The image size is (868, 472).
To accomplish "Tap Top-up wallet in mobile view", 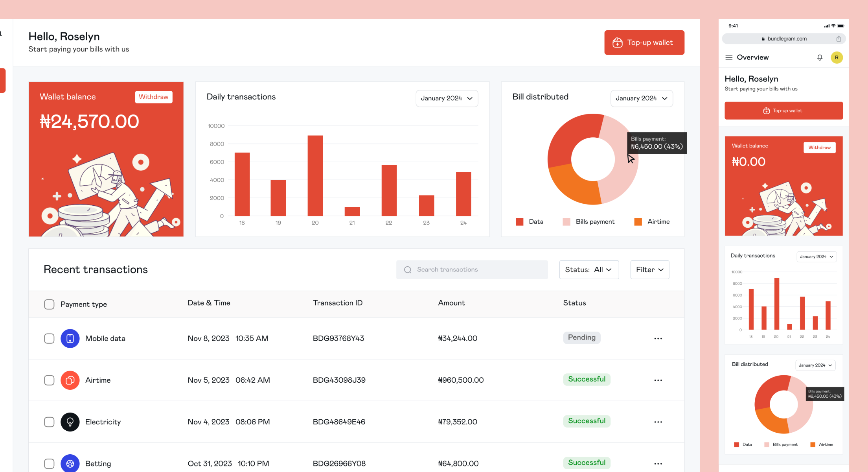I will 783,111.
